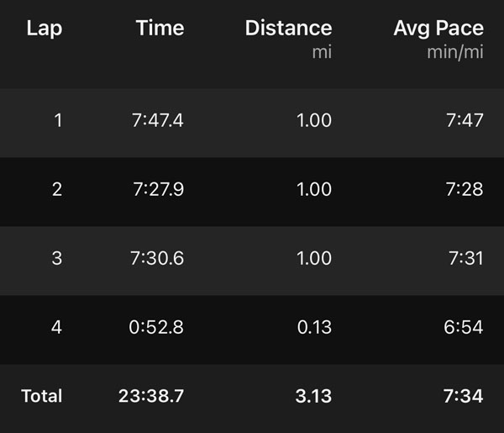
Task: Click the Total row label
Action: point(43,396)
